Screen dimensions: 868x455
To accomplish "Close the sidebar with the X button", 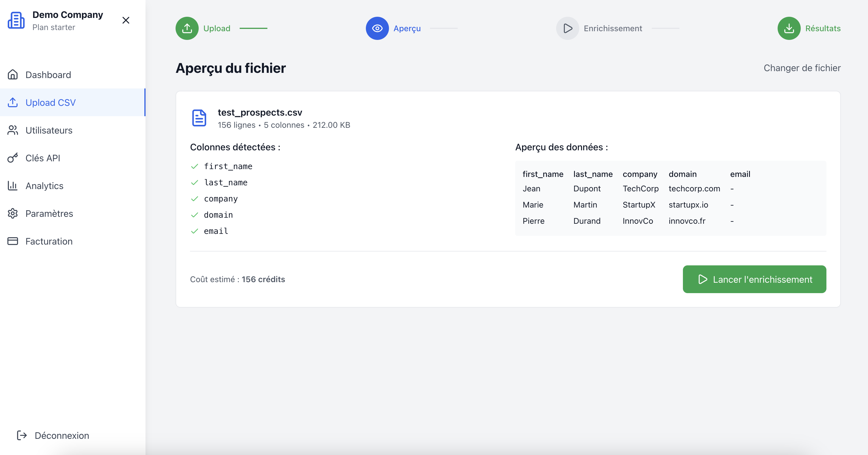I will tap(126, 21).
